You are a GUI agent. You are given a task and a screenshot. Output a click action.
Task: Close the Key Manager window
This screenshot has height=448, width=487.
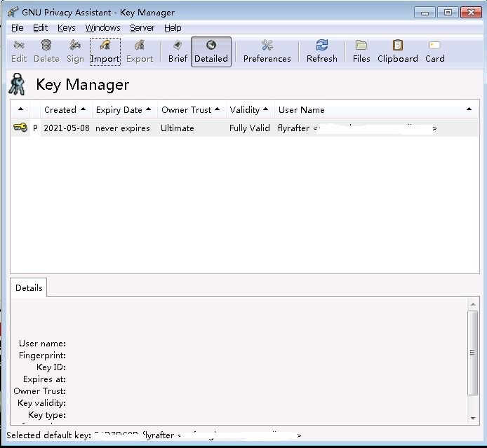pos(471,13)
